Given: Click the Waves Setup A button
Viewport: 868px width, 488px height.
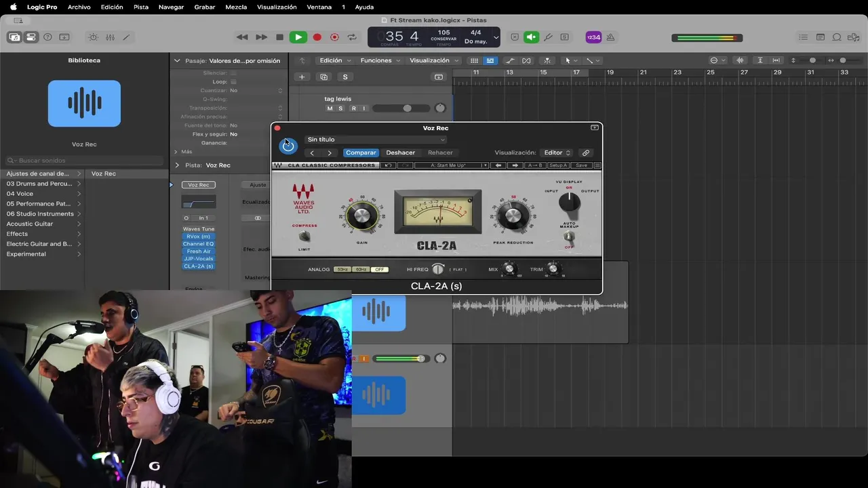Looking at the screenshot, I should [558, 165].
